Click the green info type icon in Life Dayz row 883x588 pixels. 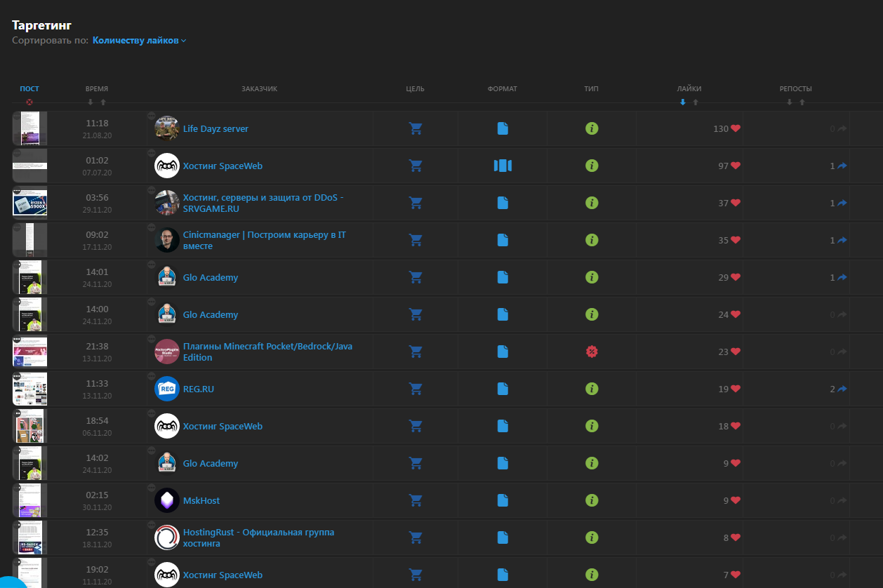pyautogui.click(x=592, y=128)
